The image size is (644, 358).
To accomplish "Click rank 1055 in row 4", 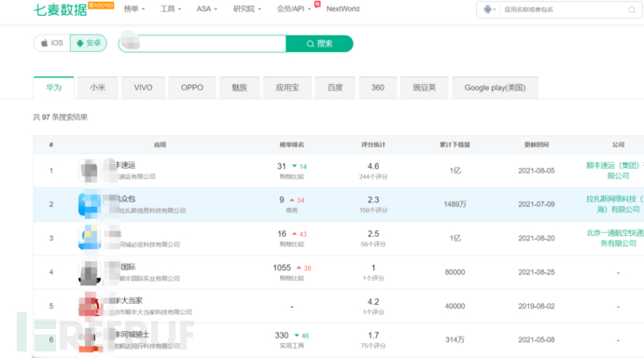I will point(282,268).
